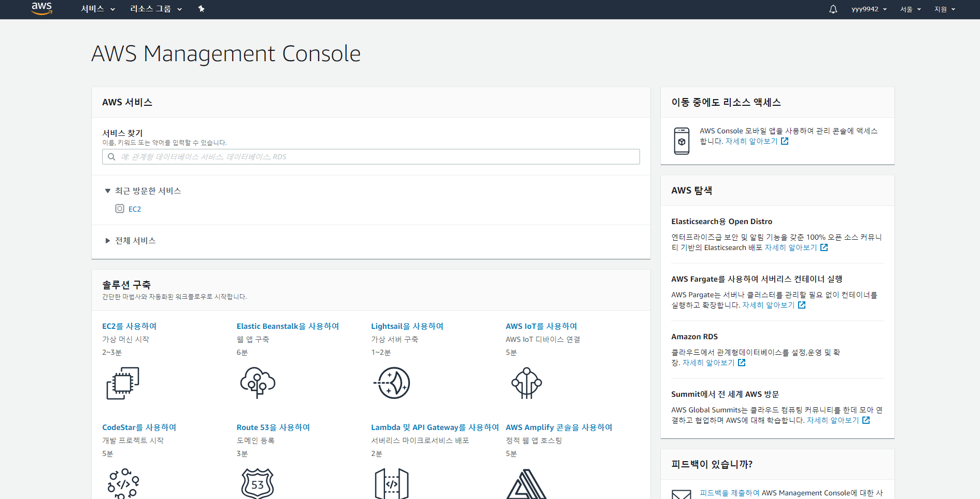Click the 서버리스 마이크로서비스 배포 text
This screenshot has width=980, height=499.
point(420,440)
